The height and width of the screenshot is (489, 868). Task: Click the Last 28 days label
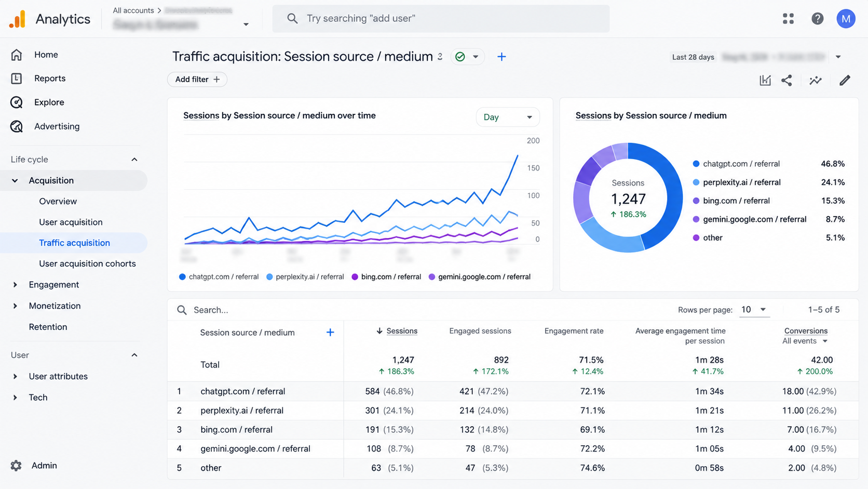tap(693, 57)
